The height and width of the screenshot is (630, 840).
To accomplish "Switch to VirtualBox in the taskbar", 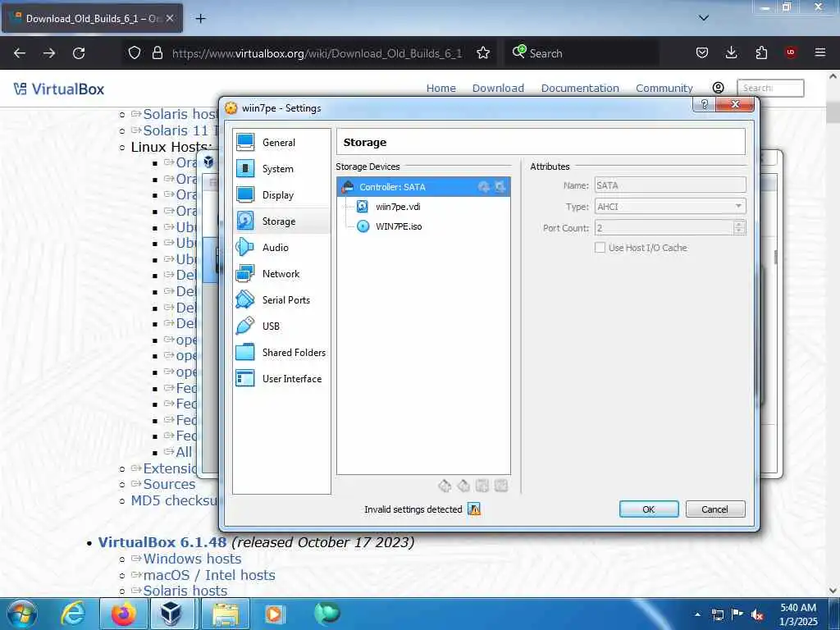I will (171, 614).
